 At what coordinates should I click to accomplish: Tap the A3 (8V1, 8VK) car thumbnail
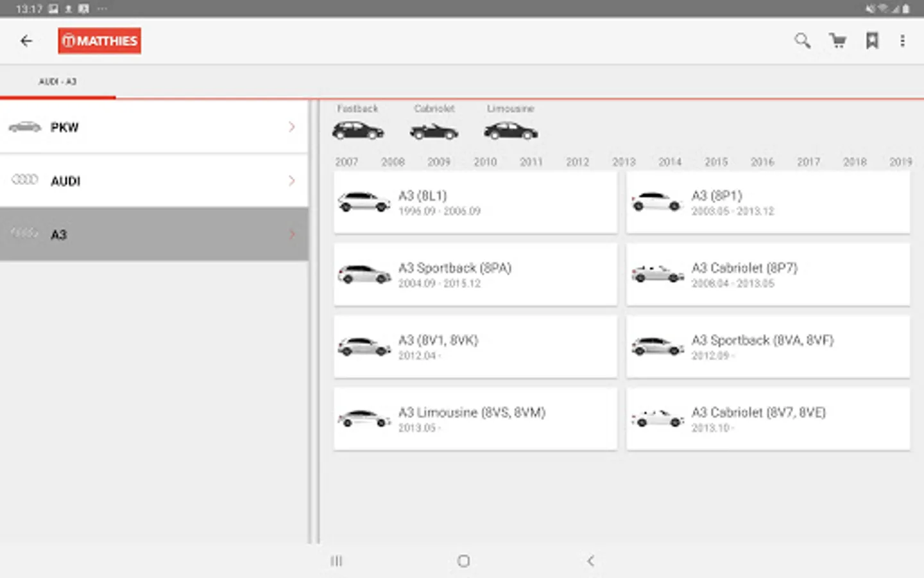coord(364,346)
